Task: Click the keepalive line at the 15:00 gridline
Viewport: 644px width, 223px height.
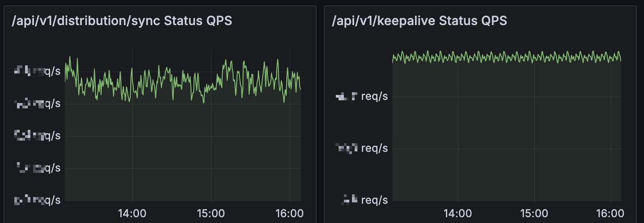Action: pos(535,57)
